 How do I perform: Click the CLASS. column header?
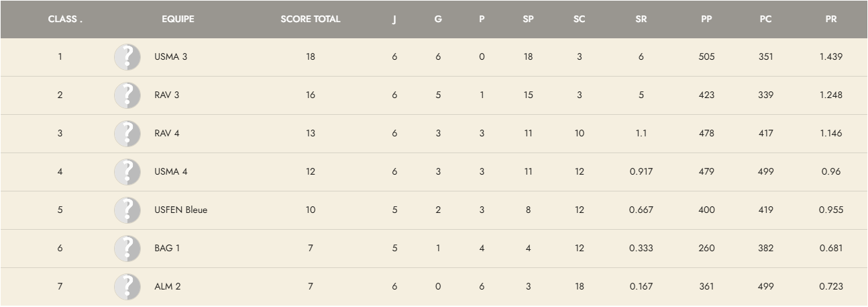65,19
